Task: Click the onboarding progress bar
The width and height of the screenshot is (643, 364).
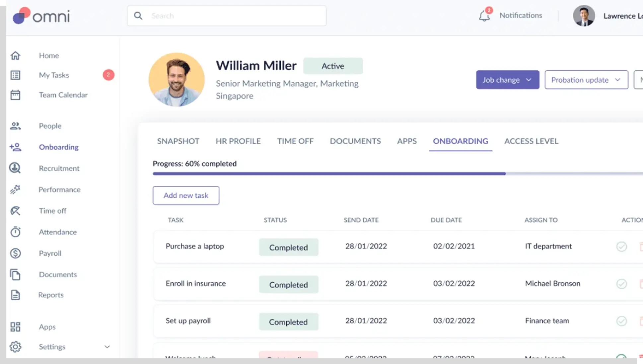Action: click(x=397, y=174)
